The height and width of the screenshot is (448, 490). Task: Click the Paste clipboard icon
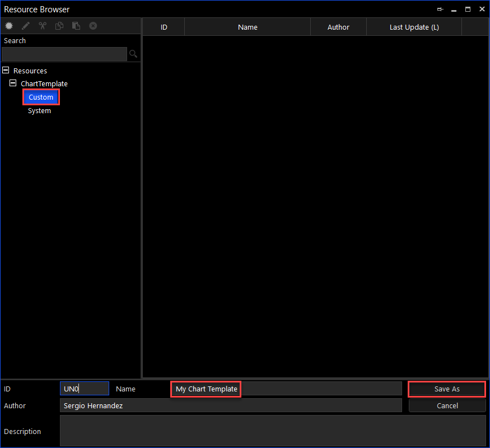(x=76, y=26)
